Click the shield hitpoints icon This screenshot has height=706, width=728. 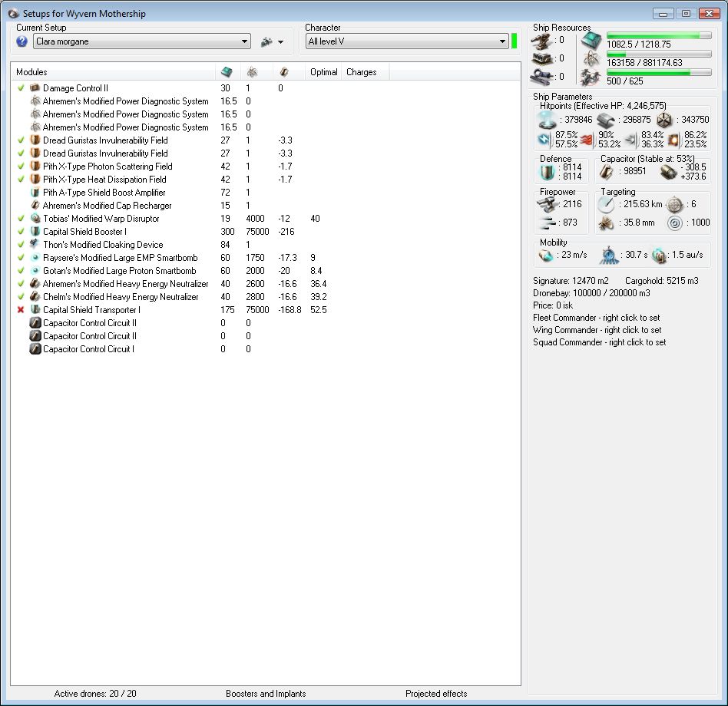click(x=547, y=120)
